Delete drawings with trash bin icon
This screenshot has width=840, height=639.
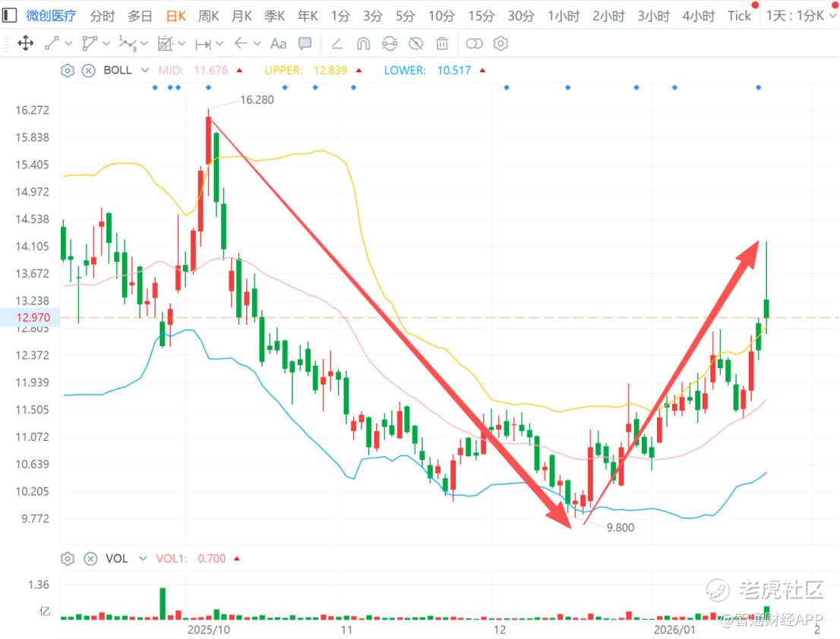pyautogui.click(x=442, y=43)
